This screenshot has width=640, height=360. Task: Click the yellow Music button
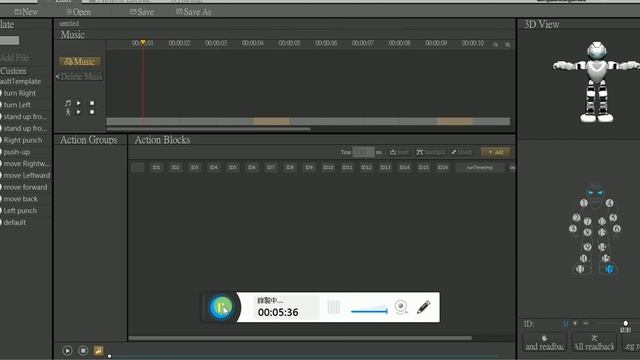click(x=80, y=62)
